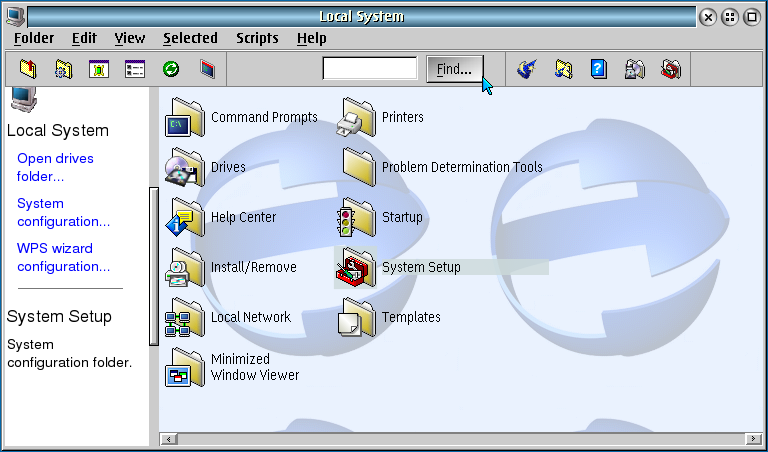Close the Local System window
Image resolution: width=768 pixels, height=452 pixels.
[708, 18]
